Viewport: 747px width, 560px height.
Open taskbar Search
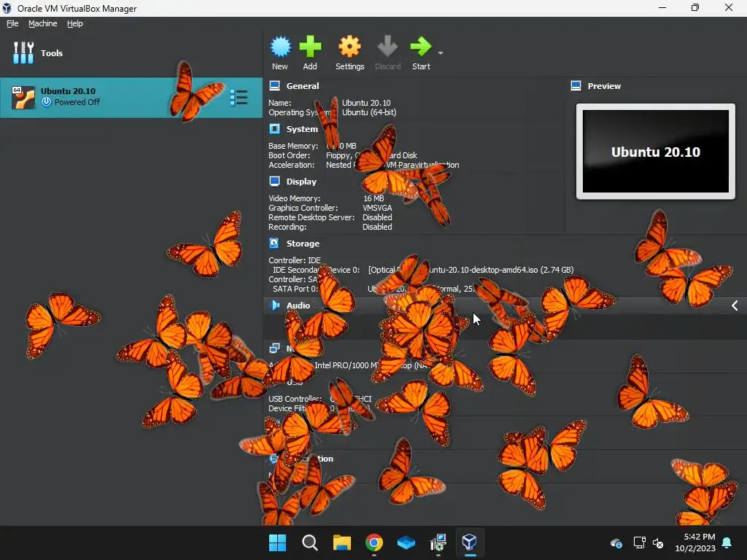coord(309,542)
